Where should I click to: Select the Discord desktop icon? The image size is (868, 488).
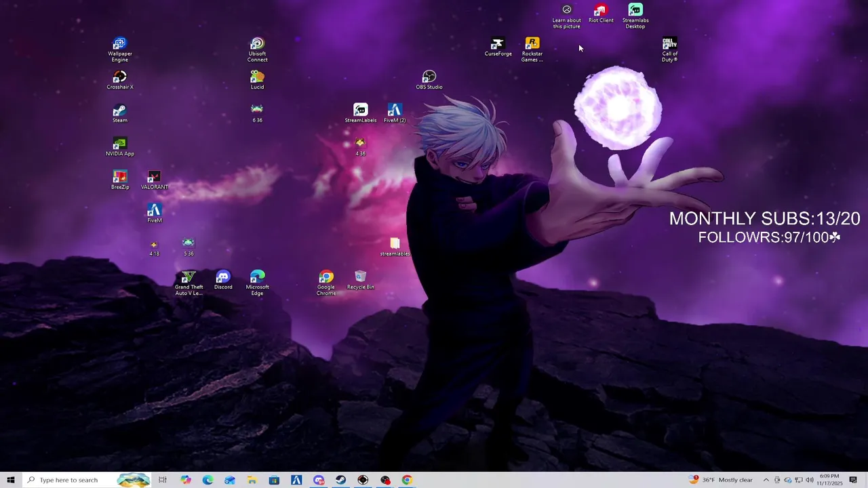[x=223, y=280]
